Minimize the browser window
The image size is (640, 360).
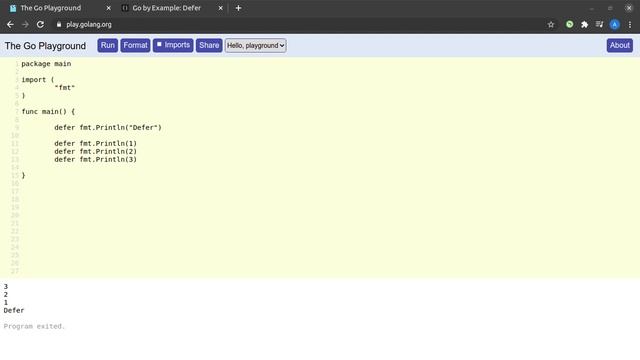(591, 8)
